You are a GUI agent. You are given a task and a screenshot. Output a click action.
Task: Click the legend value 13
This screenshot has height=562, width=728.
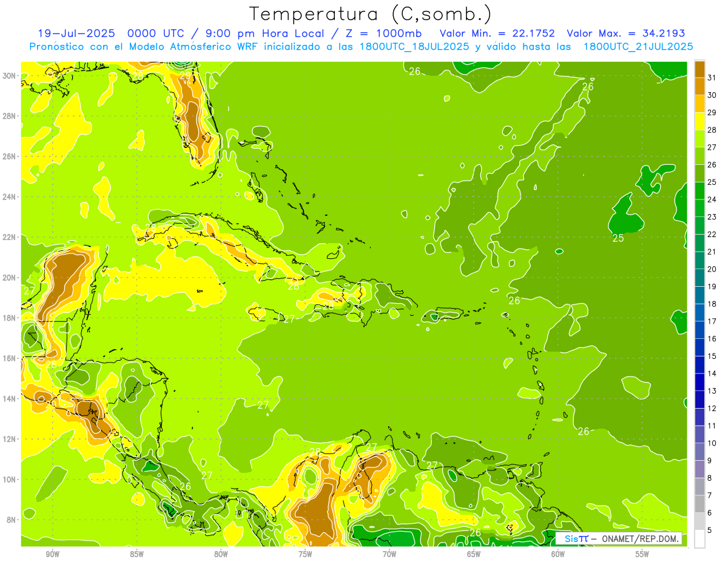[712, 391]
